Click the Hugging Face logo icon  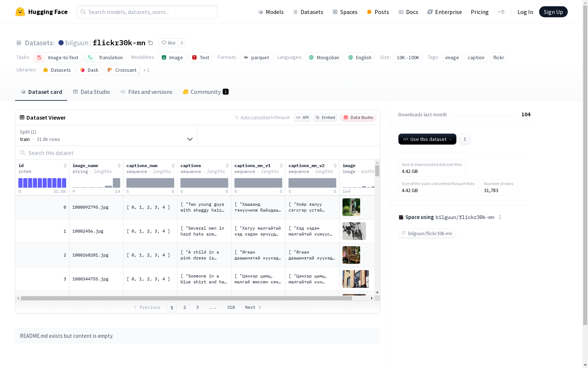pos(20,12)
